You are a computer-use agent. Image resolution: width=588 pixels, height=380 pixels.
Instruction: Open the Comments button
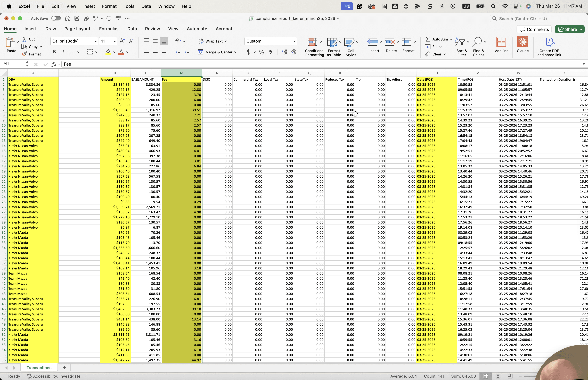coord(534,29)
